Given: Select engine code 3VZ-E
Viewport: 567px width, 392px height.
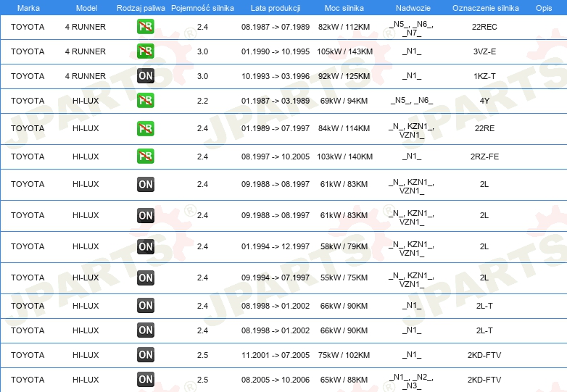Looking at the screenshot, I should [484, 51].
